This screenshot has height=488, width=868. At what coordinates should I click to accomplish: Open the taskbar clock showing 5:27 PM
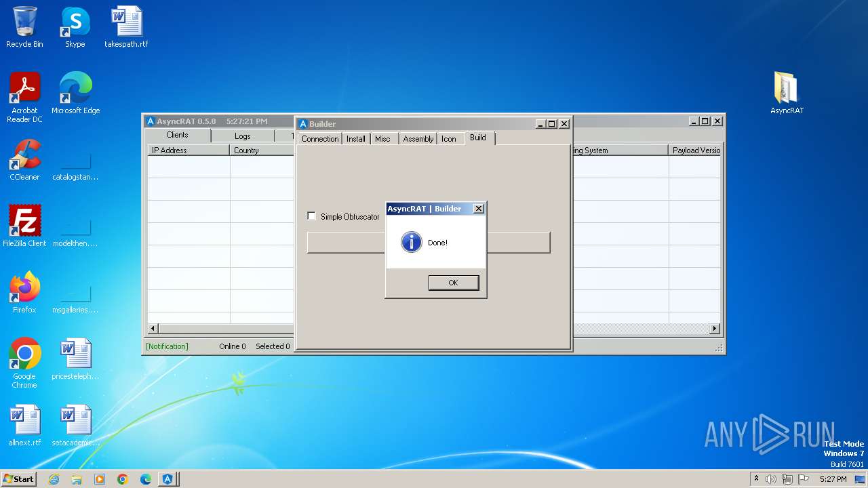[x=833, y=479]
